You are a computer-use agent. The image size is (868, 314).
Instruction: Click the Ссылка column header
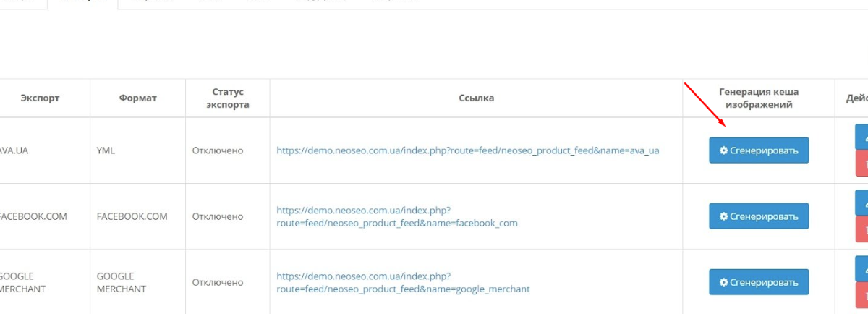tap(476, 98)
